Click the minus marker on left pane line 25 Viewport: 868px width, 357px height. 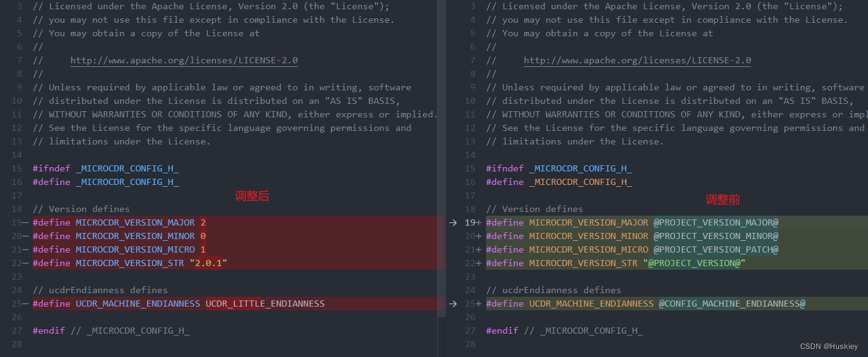[x=25, y=304]
